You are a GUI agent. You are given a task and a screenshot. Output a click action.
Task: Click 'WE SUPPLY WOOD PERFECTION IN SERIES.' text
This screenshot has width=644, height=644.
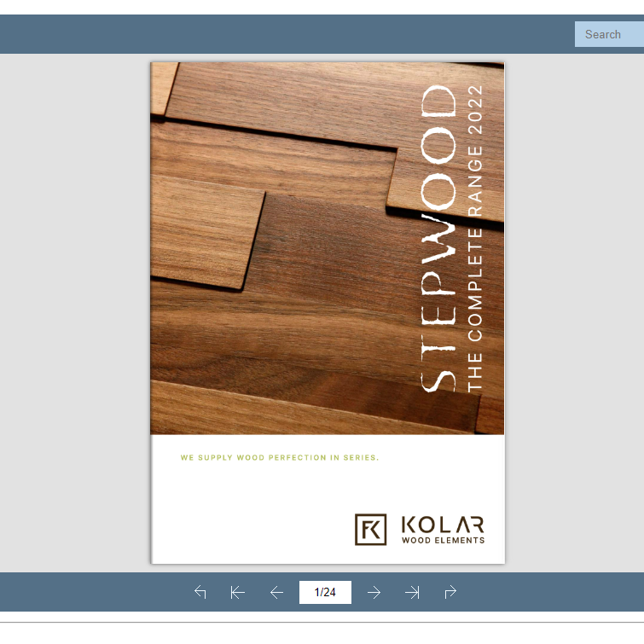tap(280, 457)
